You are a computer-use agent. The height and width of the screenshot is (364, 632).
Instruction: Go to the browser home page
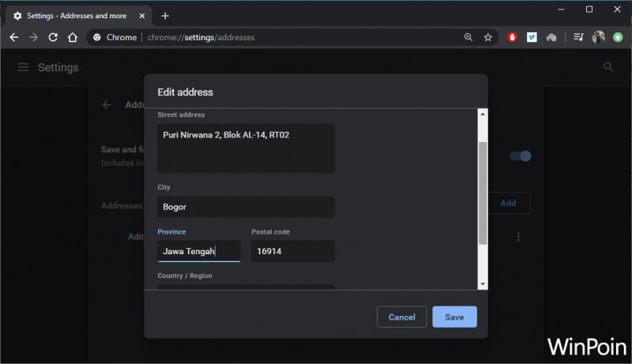click(73, 37)
